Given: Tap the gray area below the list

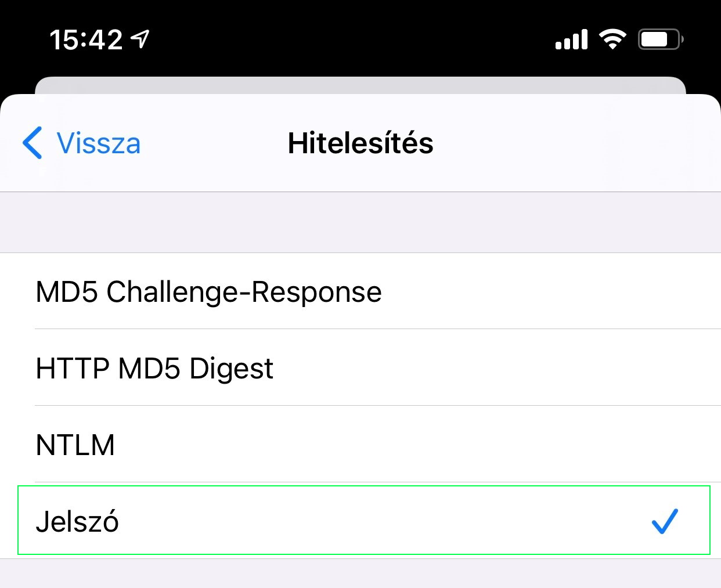Looking at the screenshot, I should tap(360, 573).
